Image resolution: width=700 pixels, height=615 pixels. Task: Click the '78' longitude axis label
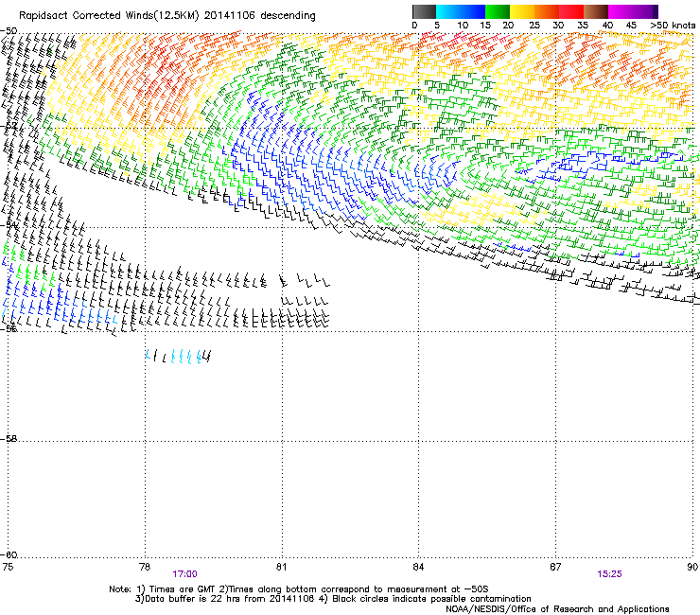pyautogui.click(x=145, y=567)
